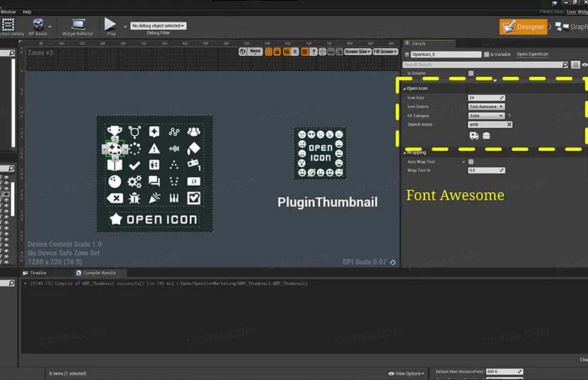Select the hamburger icon result

486,135
